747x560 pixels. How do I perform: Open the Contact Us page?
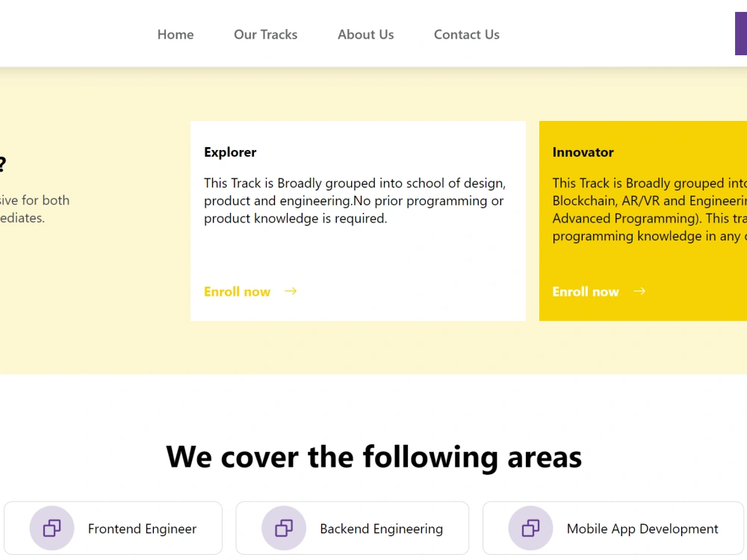[x=466, y=34]
